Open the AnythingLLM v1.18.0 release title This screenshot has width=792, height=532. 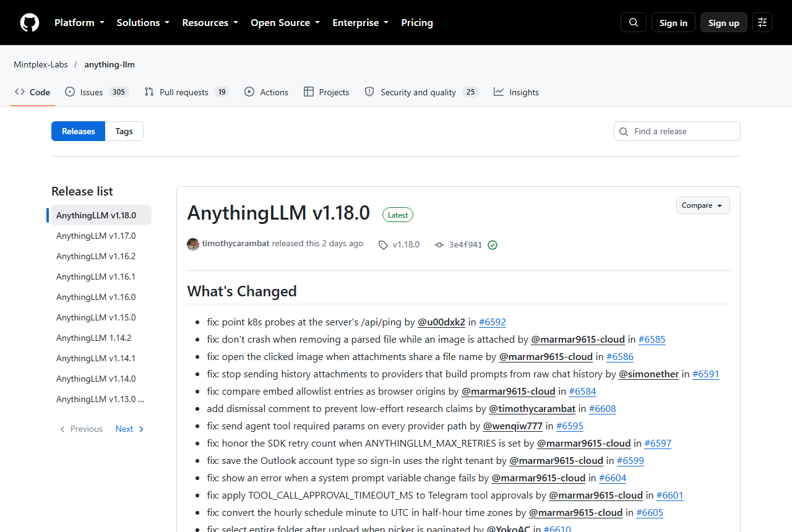(x=278, y=212)
